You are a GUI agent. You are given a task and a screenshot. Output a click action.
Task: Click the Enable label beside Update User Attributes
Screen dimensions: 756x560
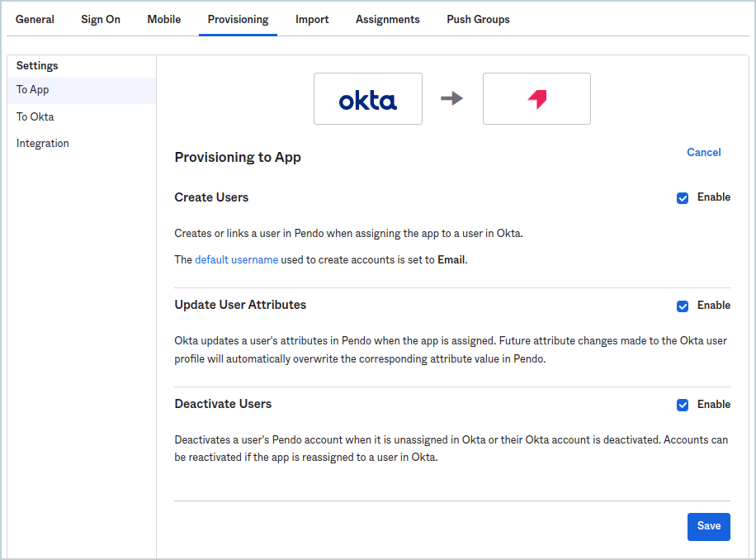click(714, 306)
